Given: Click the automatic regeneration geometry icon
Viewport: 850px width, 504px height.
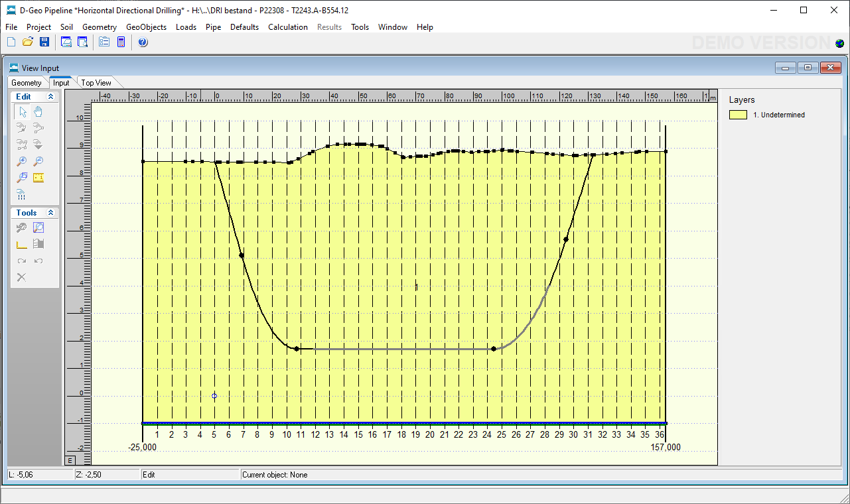Looking at the screenshot, I should (x=38, y=244).
